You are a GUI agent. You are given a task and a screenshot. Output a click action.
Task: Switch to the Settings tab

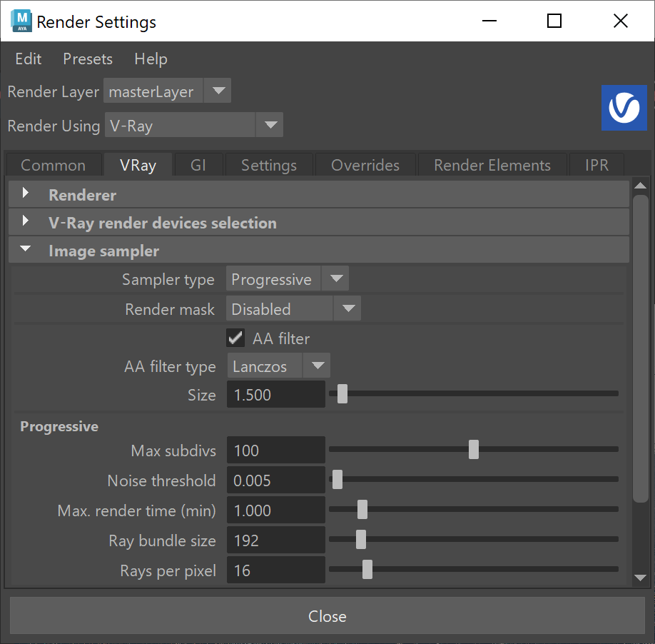(269, 165)
